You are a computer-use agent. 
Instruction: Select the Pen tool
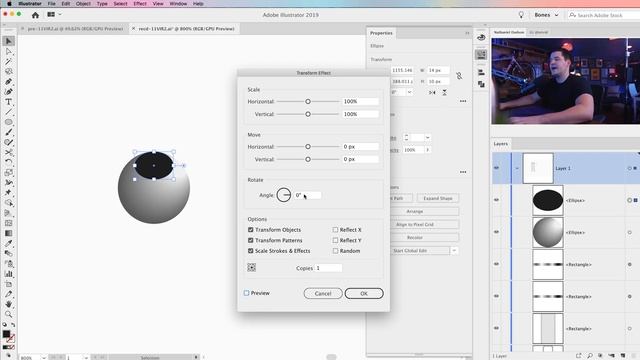[9, 82]
